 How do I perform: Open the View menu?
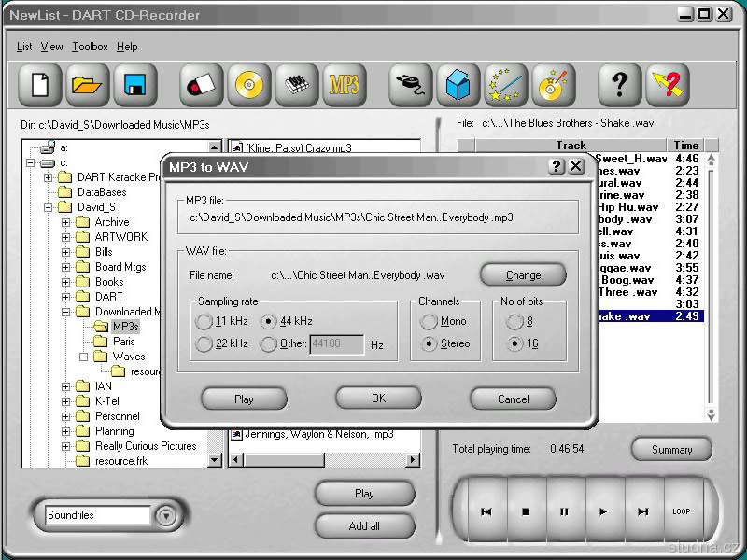coord(52,47)
